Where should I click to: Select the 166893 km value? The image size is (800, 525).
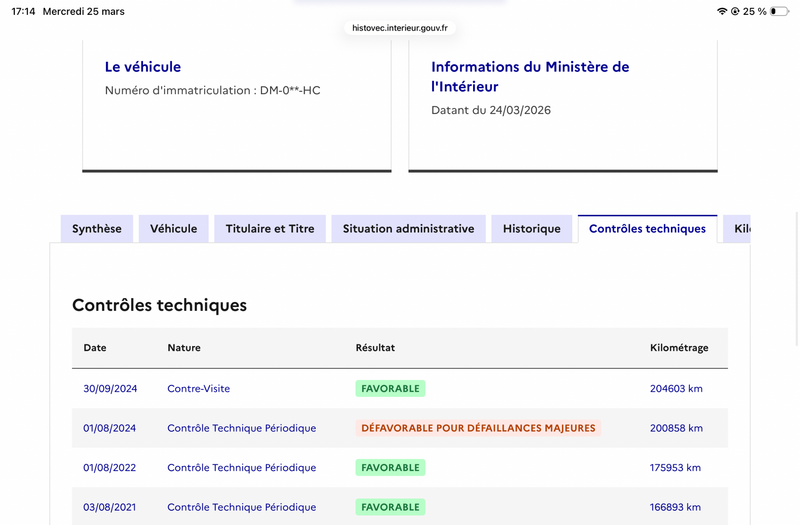(675, 507)
